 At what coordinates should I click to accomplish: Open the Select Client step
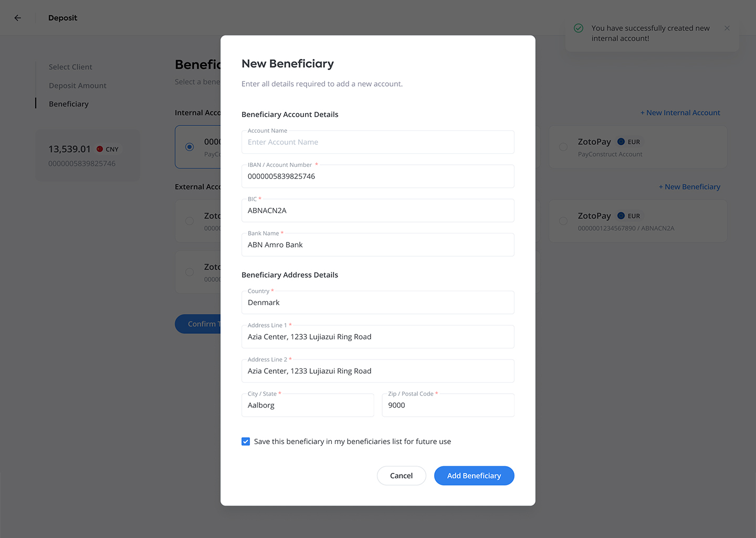click(70, 67)
